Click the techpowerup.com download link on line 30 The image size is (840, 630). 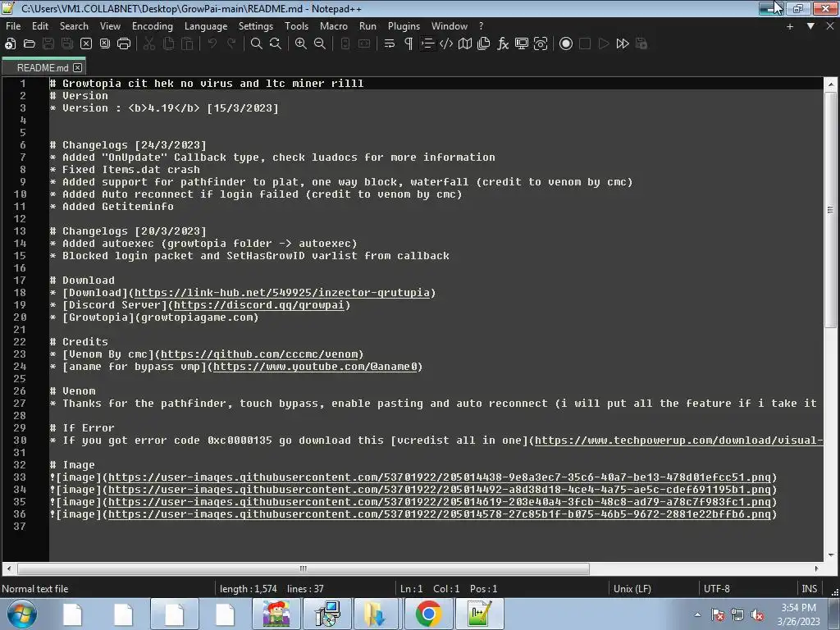(678, 441)
